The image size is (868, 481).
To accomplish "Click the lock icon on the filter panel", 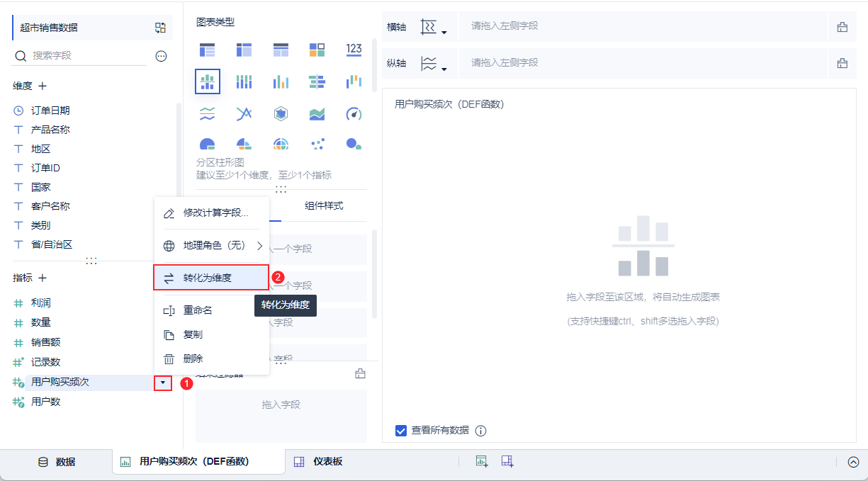I will pyautogui.click(x=360, y=373).
